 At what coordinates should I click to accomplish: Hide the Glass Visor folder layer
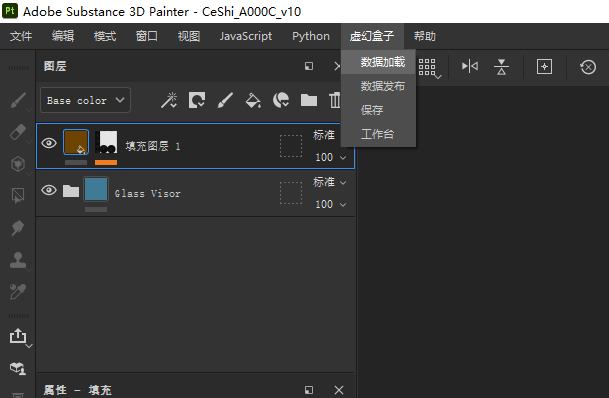tap(49, 190)
